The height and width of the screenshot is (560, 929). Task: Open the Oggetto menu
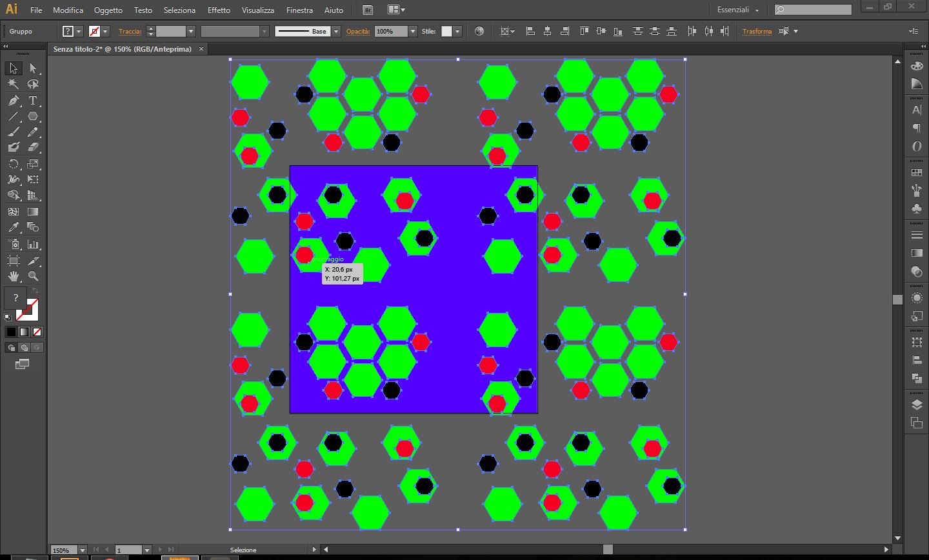108,10
